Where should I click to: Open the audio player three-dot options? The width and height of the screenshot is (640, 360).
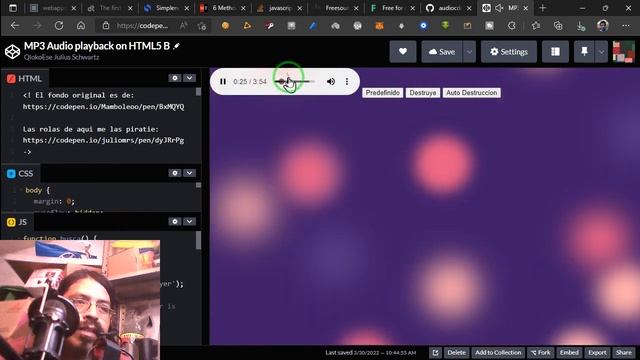point(347,82)
